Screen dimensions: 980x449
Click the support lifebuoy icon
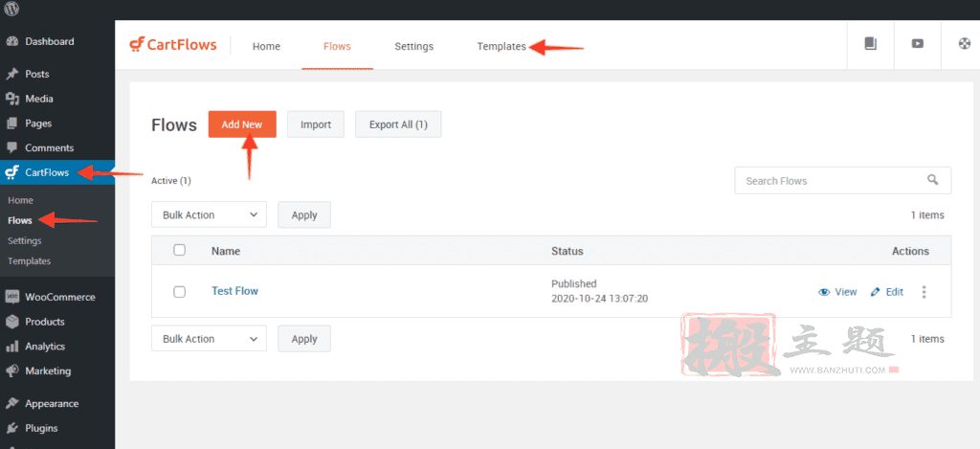[x=965, y=44]
